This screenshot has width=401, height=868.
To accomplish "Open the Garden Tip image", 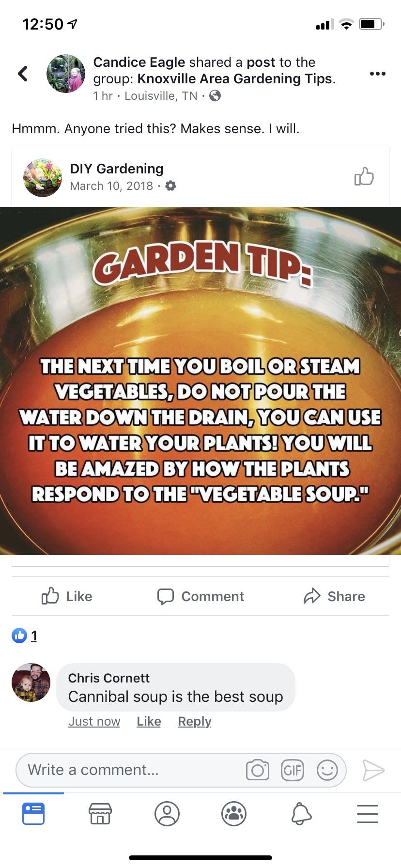I will (200, 381).
